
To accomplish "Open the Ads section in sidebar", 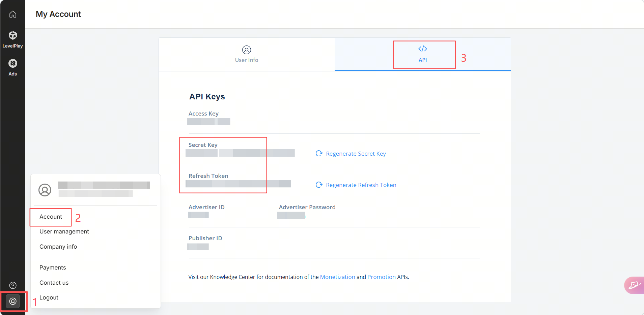I will (x=13, y=67).
